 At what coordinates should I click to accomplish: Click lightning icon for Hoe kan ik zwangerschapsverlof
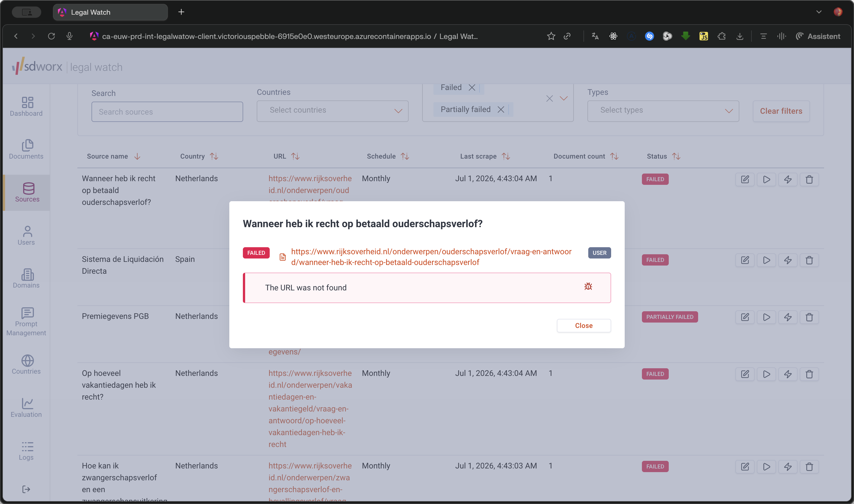pos(788,467)
